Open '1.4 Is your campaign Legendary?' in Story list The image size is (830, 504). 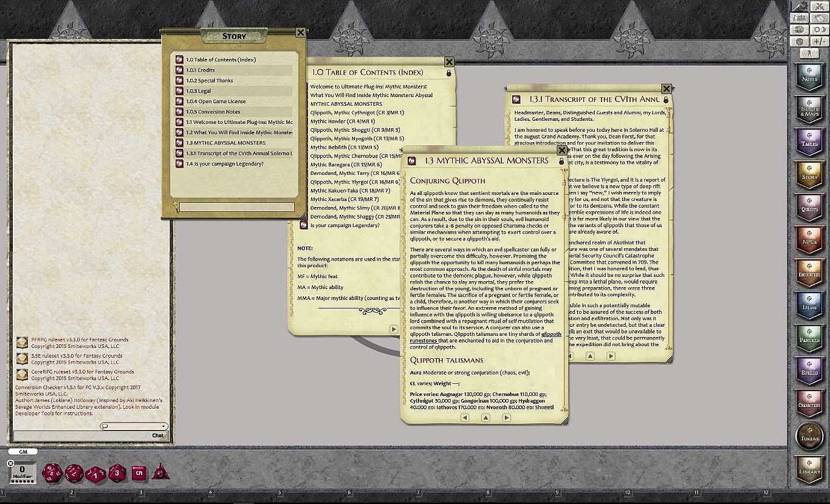(234, 164)
